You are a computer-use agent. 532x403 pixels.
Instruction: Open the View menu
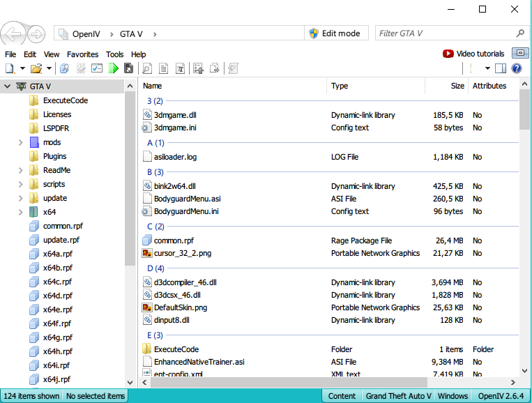click(x=52, y=54)
